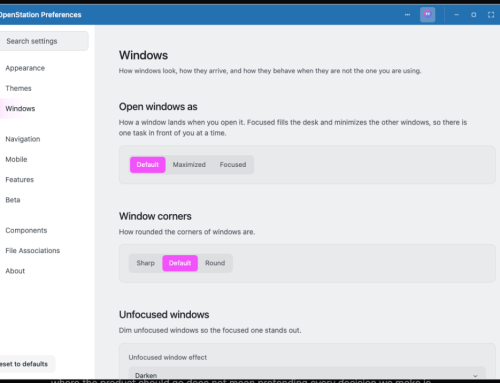Screen dimensions: 500x383
Task: Open the Themes settings section
Action: click(x=18, y=88)
